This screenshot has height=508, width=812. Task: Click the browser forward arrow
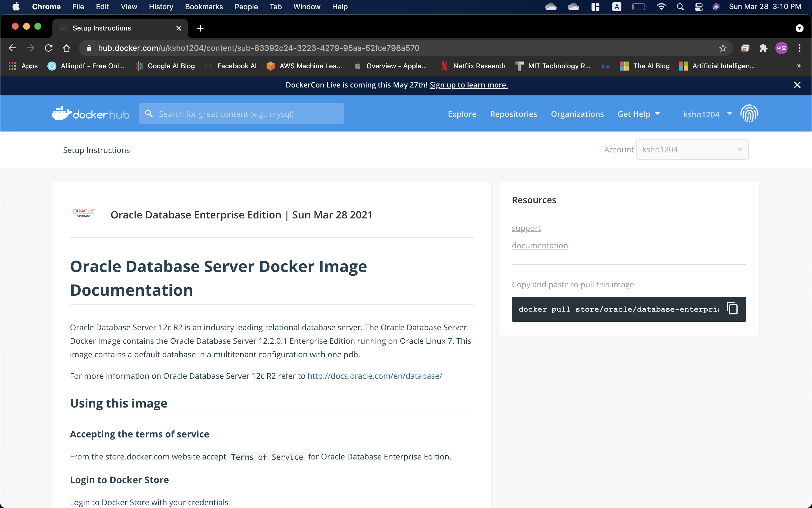click(x=30, y=48)
